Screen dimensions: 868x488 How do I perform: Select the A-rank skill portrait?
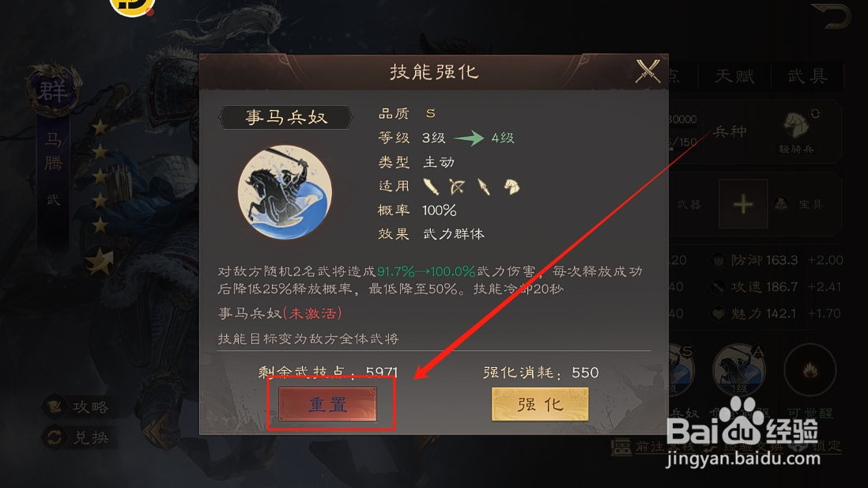[x=739, y=370]
